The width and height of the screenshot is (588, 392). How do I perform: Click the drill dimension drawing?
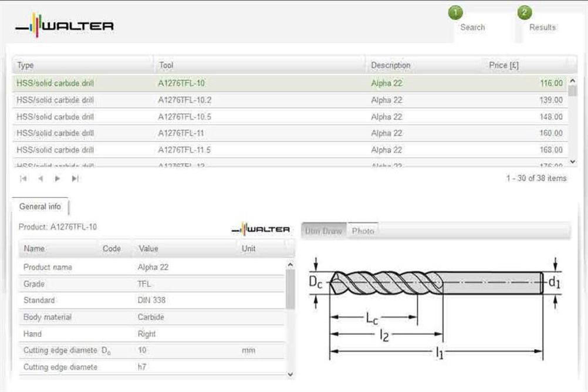click(x=436, y=307)
